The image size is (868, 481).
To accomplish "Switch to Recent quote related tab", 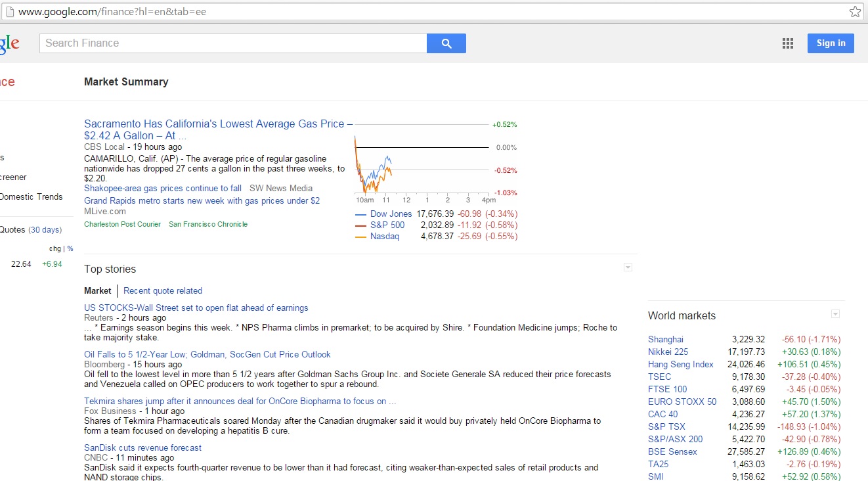I will (x=163, y=290).
